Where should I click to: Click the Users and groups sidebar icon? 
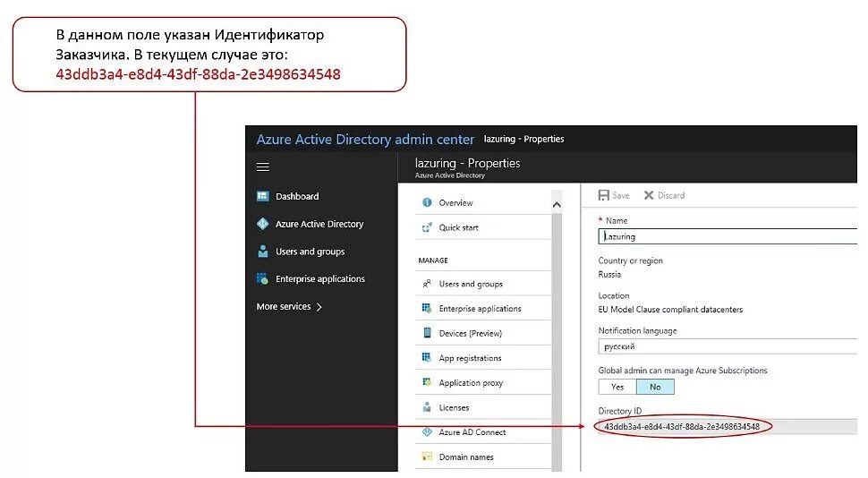(263, 252)
